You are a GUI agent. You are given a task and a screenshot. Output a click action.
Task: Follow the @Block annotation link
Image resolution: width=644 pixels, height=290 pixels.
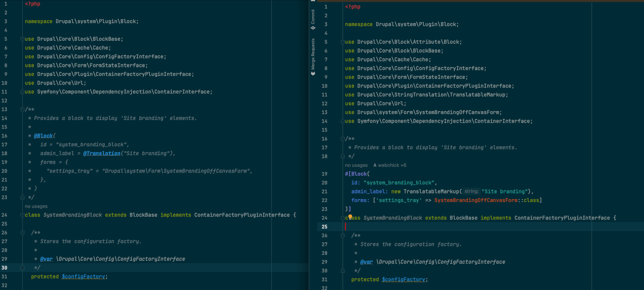(x=43, y=136)
